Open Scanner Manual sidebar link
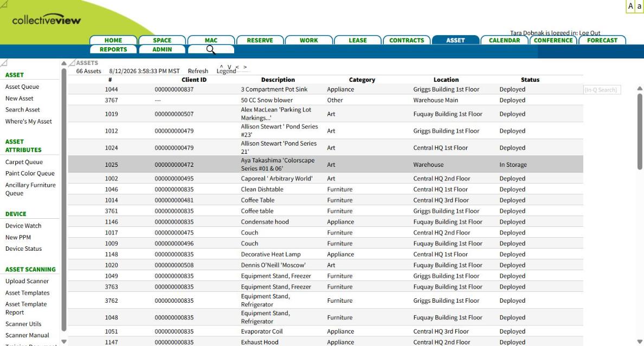644x346 pixels. (x=27, y=335)
